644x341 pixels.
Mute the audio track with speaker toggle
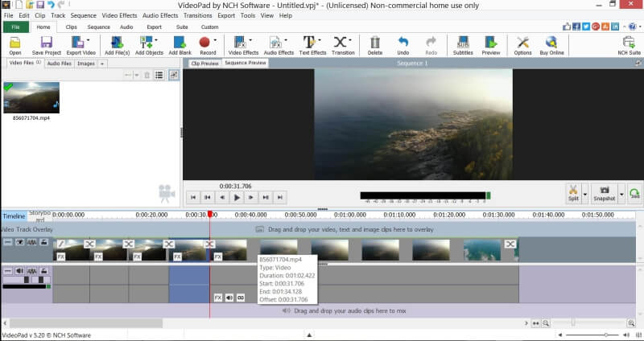(x=19, y=271)
